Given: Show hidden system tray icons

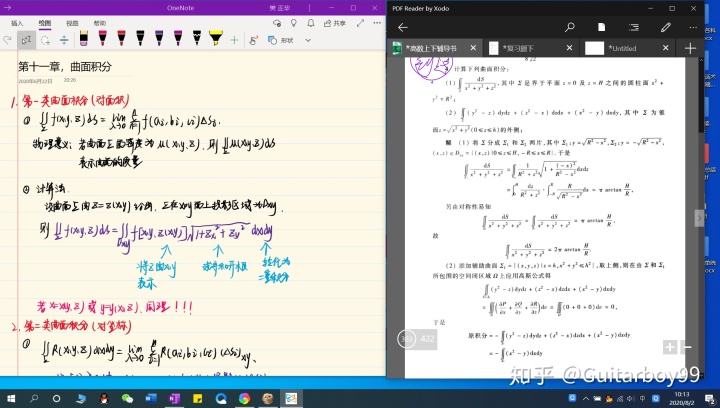Looking at the screenshot, I should [586, 398].
